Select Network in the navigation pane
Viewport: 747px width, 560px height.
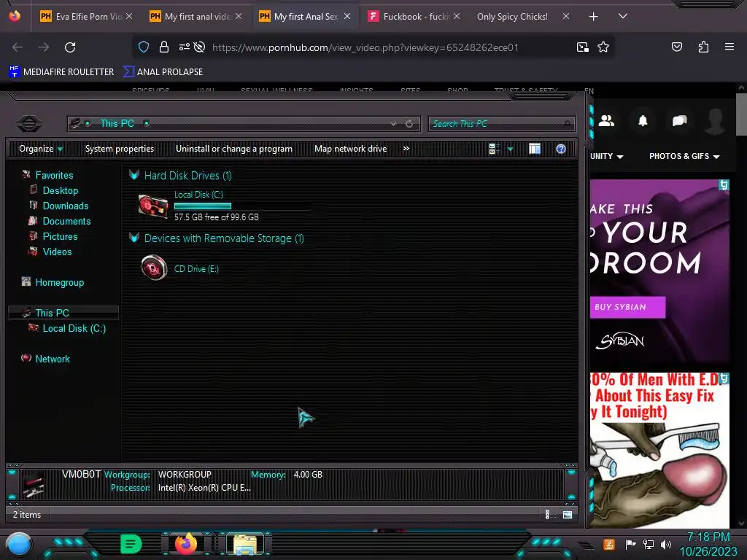pyautogui.click(x=53, y=359)
